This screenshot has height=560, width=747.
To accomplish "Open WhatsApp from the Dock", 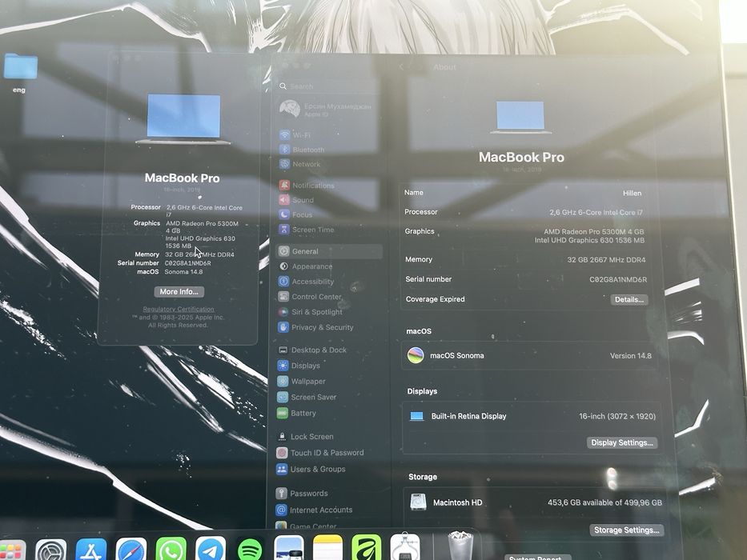I will coord(171,550).
